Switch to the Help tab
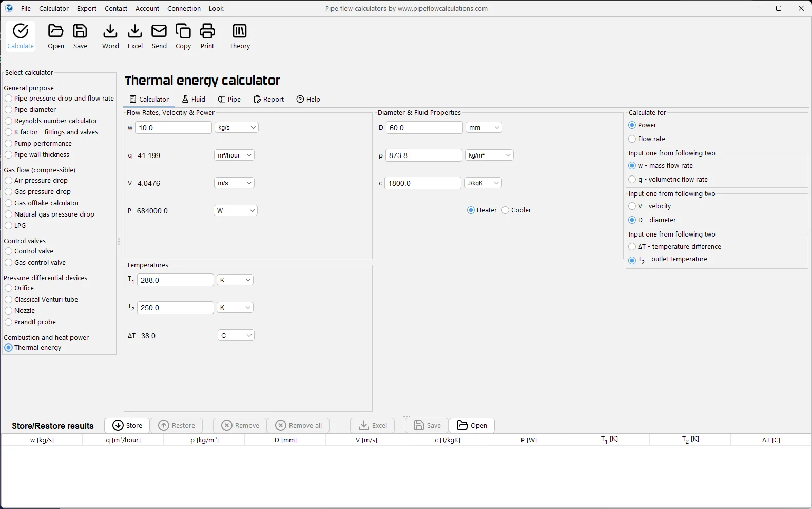The image size is (812, 509). point(308,100)
